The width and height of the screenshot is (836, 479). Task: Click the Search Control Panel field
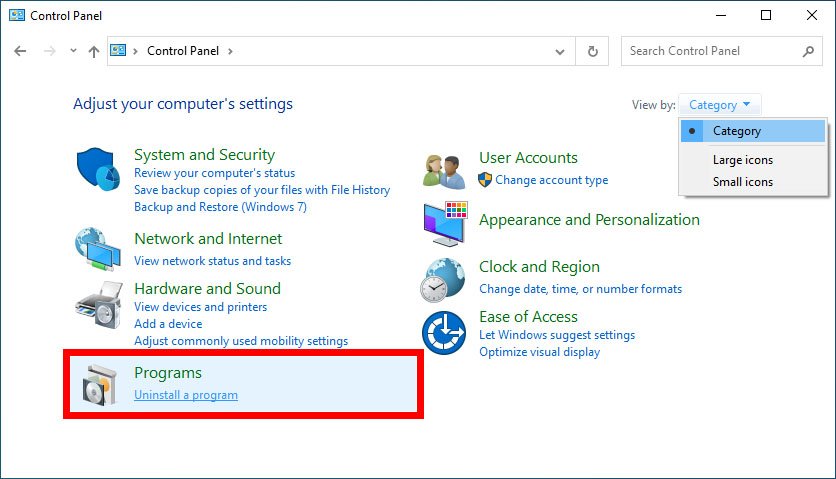714,51
